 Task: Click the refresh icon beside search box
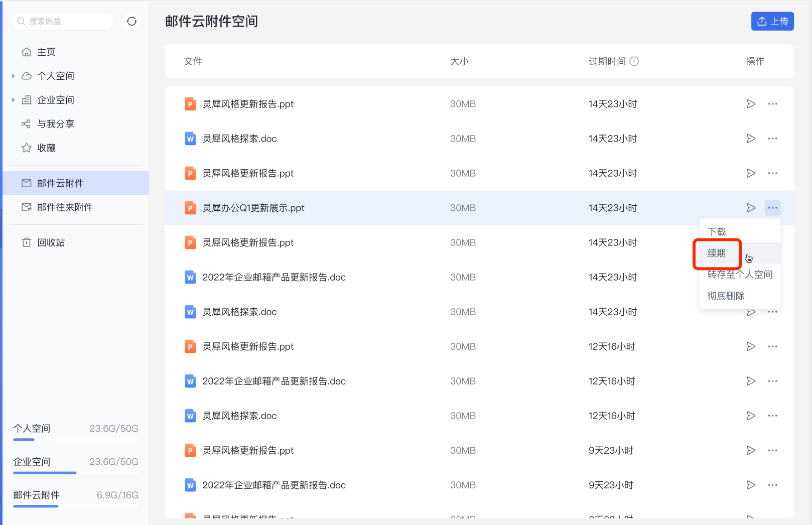pos(131,21)
